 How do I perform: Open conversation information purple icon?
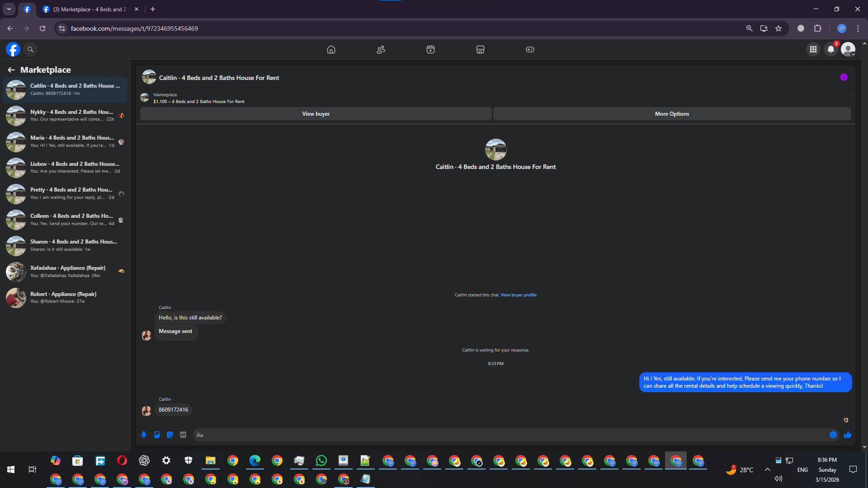844,77
